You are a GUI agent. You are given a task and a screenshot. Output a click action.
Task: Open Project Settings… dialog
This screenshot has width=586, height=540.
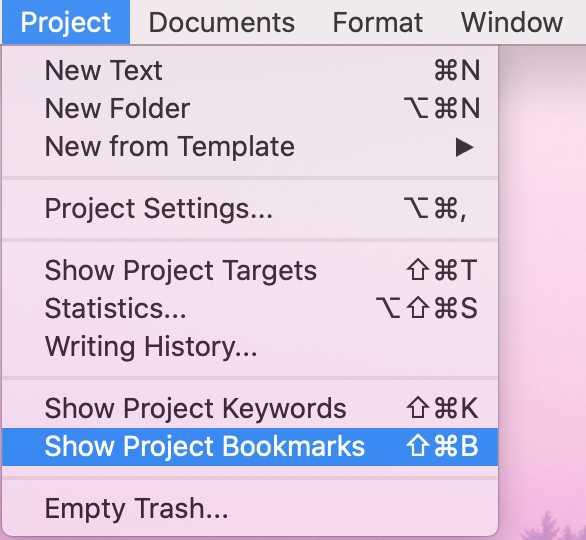coord(250,209)
